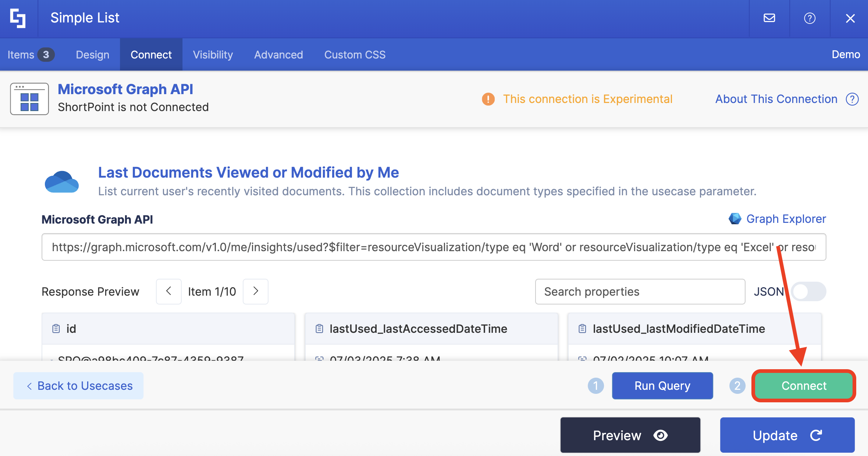Switch to the Design tab
The width and height of the screenshot is (868, 456).
(x=92, y=55)
